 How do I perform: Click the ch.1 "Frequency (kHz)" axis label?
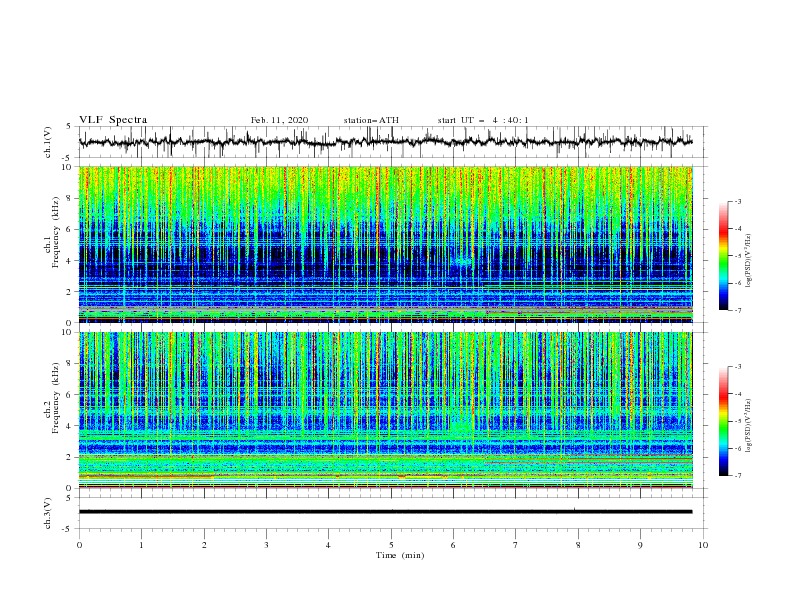click(56, 230)
